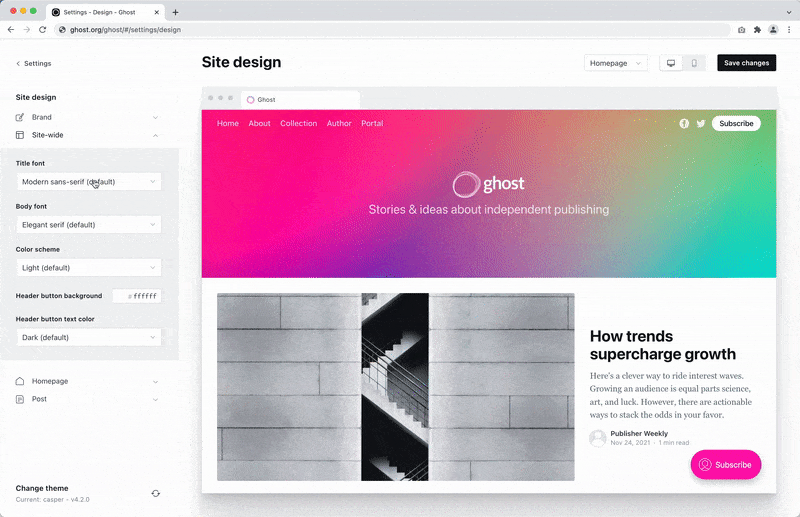800x517 pixels.
Task: Click the Save changes button
Action: [x=746, y=63]
